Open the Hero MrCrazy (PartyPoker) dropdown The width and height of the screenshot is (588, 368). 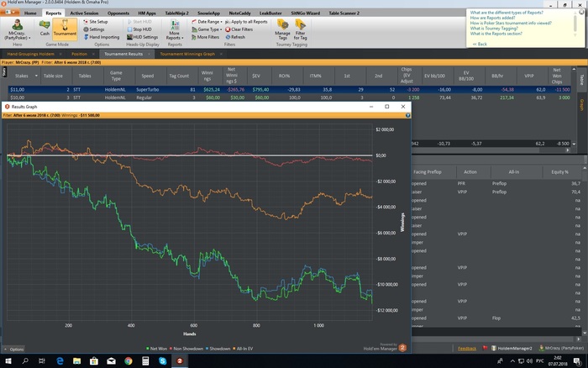coord(18,29)
